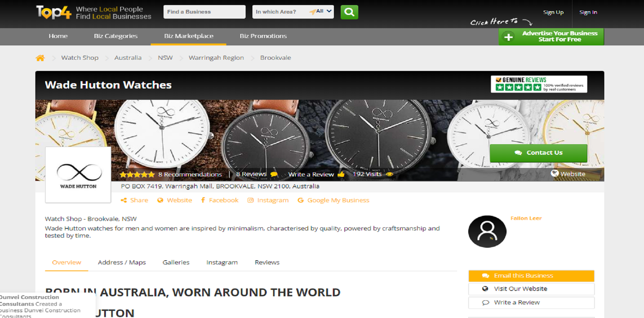The width and height of the screenshot is (644, 318).
Task: Click Write a Review on the banner
Action: click(311, 174)
